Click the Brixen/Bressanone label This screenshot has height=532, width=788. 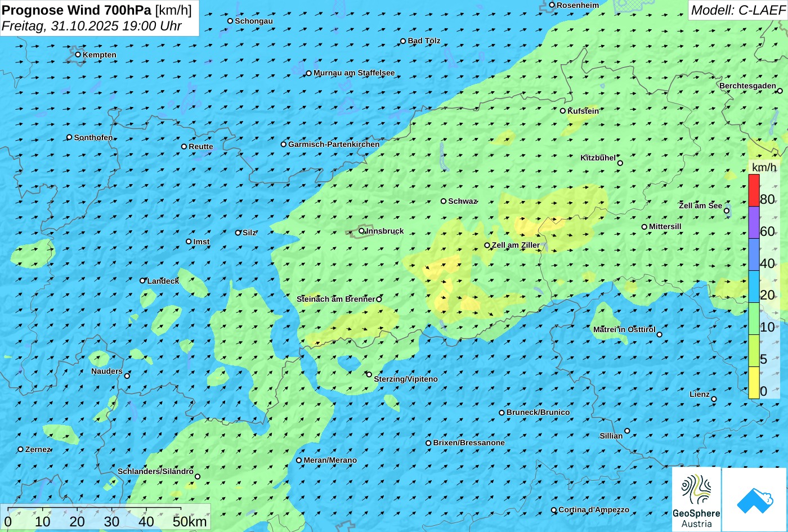coord(469,442)
